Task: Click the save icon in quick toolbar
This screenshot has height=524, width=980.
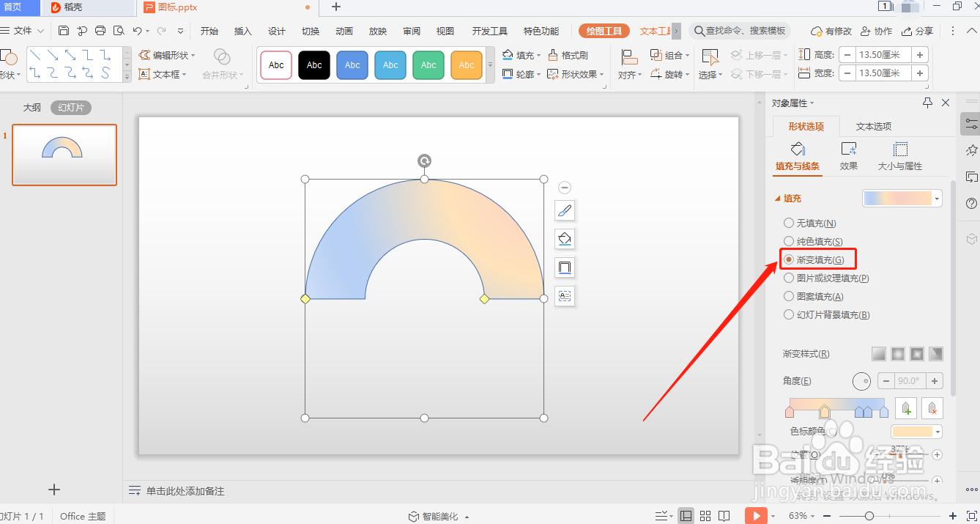Action: pos(64,31)
